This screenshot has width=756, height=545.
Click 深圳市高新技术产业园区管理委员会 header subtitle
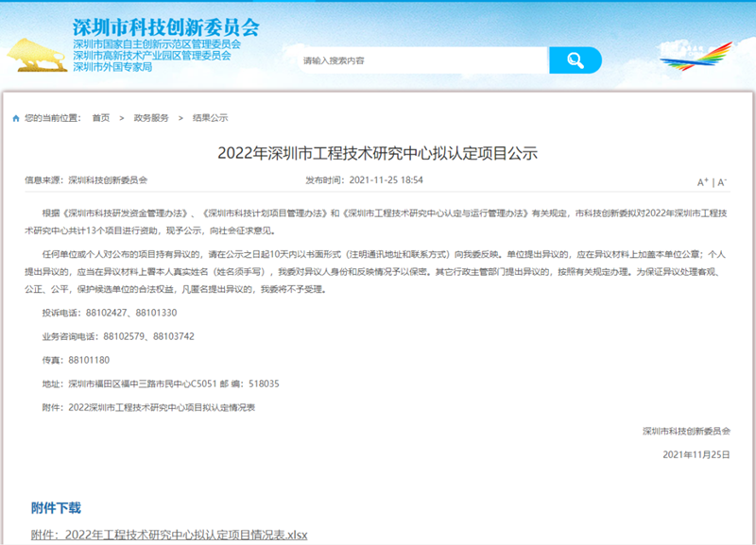(152, 56)
